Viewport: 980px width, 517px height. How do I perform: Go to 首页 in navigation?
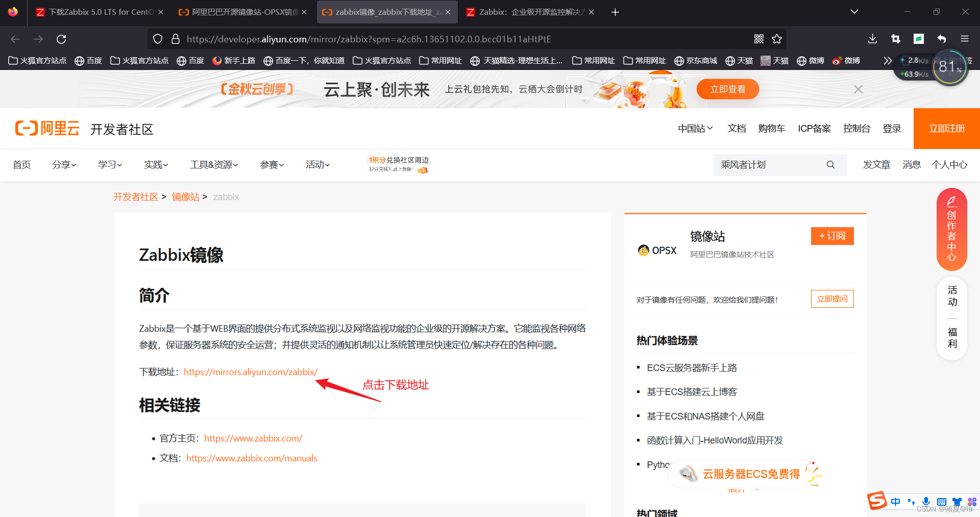point(22,165)
